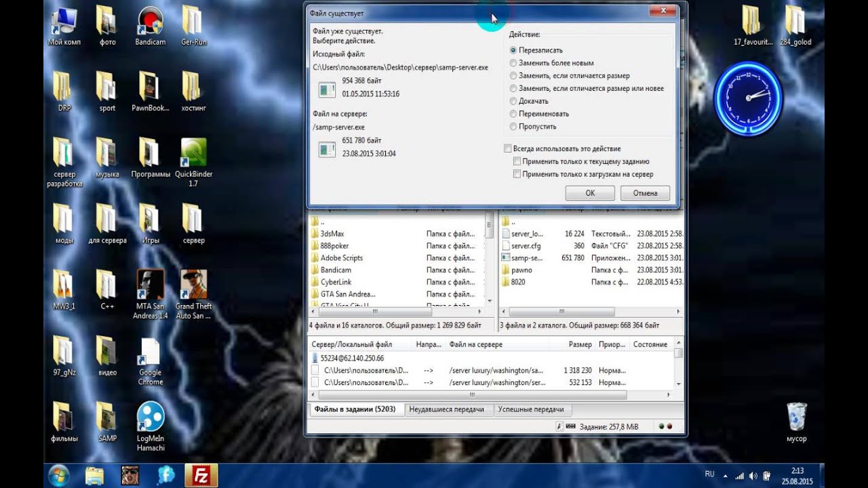
Task: Click the queue size status Задание: 257,8 MiB
Action: [608, 427]
